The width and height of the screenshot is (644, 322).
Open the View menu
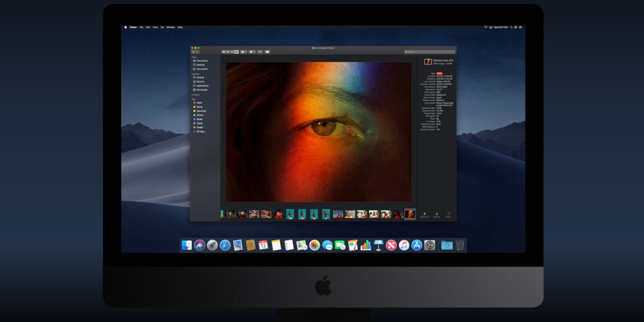pos(155,27)
